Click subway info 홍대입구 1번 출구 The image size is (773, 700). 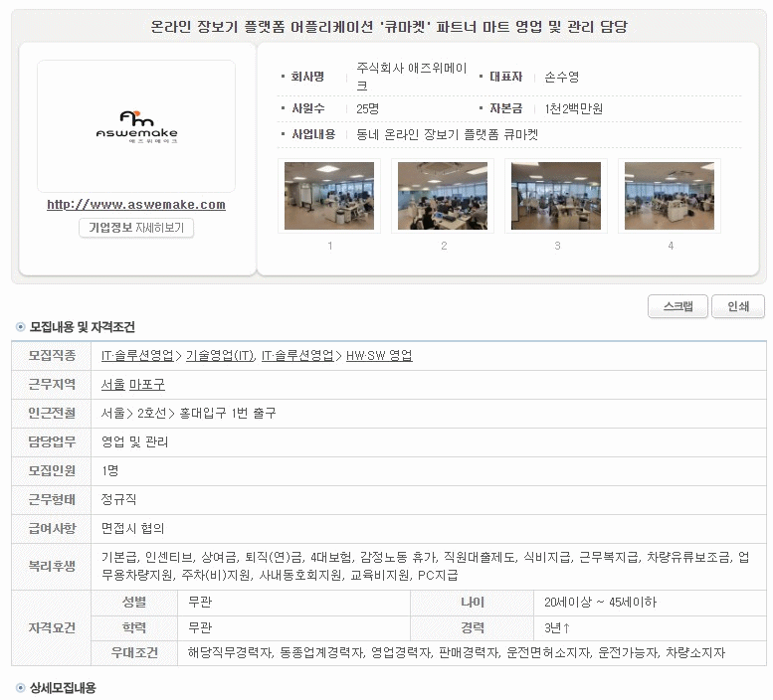227,413
